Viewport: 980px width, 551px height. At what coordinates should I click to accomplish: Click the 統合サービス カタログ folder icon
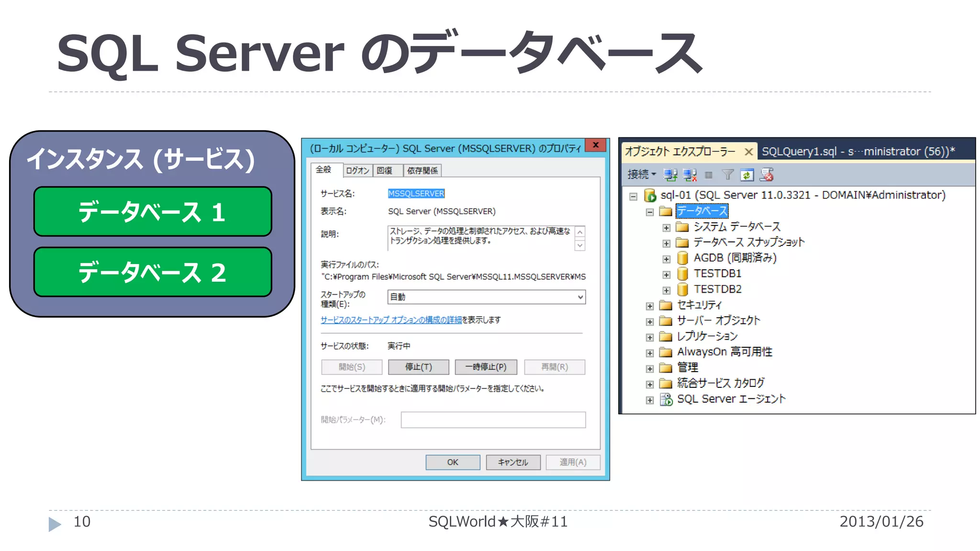666,383
